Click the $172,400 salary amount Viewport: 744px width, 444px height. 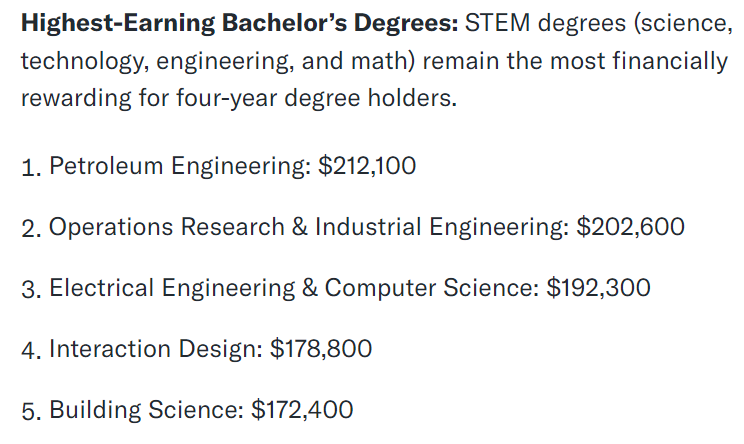[302, 410]
